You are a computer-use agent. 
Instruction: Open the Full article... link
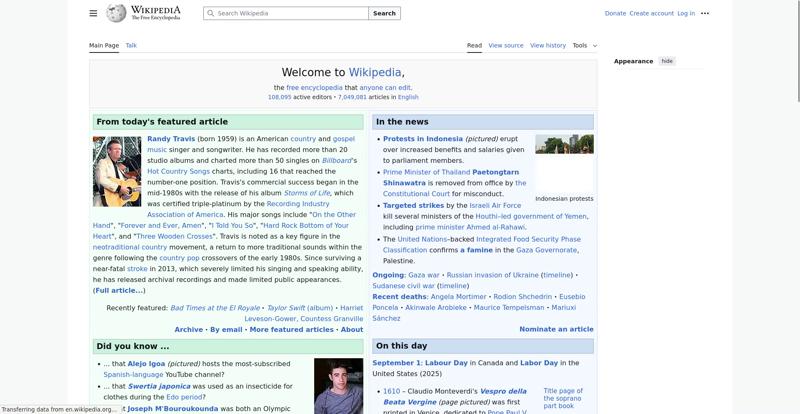119,290
